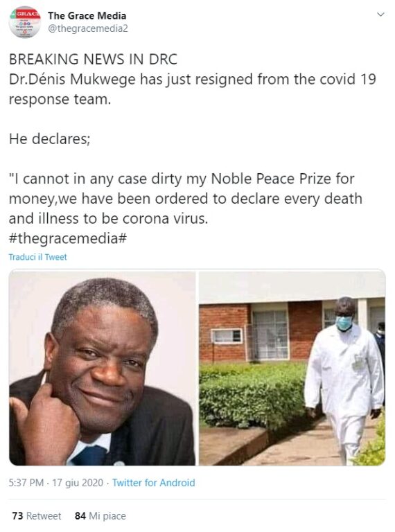Click the blue face mask in photo
This screenshot has height=532, width=395.
click(344, 323)
